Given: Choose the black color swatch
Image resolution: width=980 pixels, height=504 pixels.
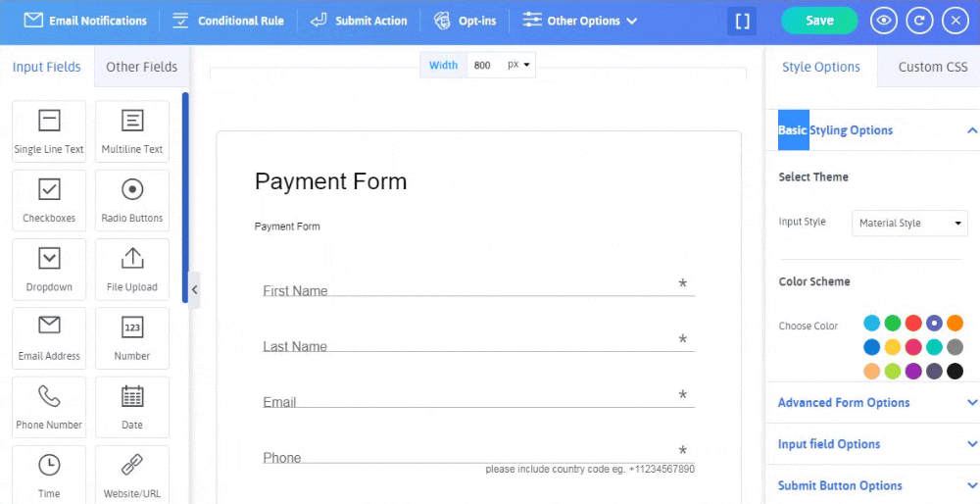Looking at the screenshot, I should coord(955,371).
